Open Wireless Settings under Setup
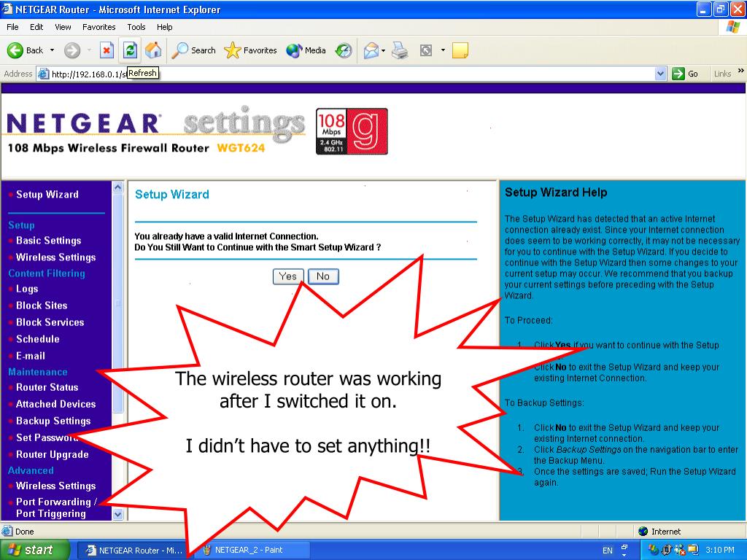This screenshot has width=747, height=560. tap(55, 257)
